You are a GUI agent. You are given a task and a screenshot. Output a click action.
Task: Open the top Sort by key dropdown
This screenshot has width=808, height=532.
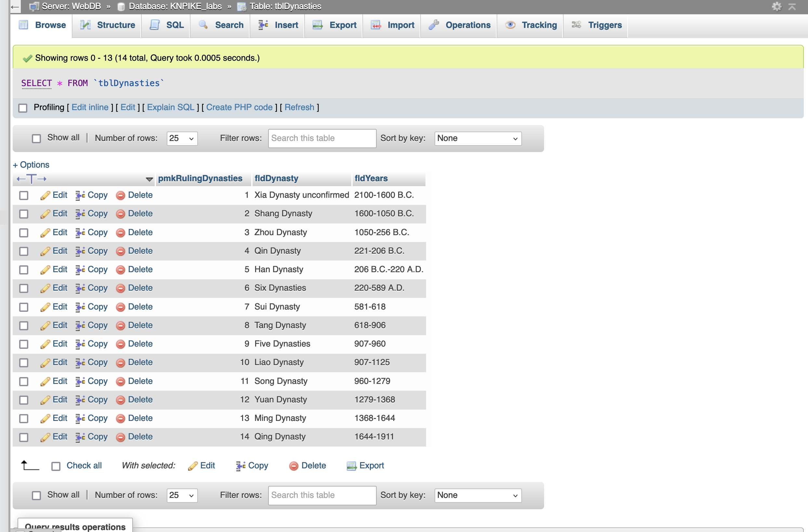click(x=477, y=138)
